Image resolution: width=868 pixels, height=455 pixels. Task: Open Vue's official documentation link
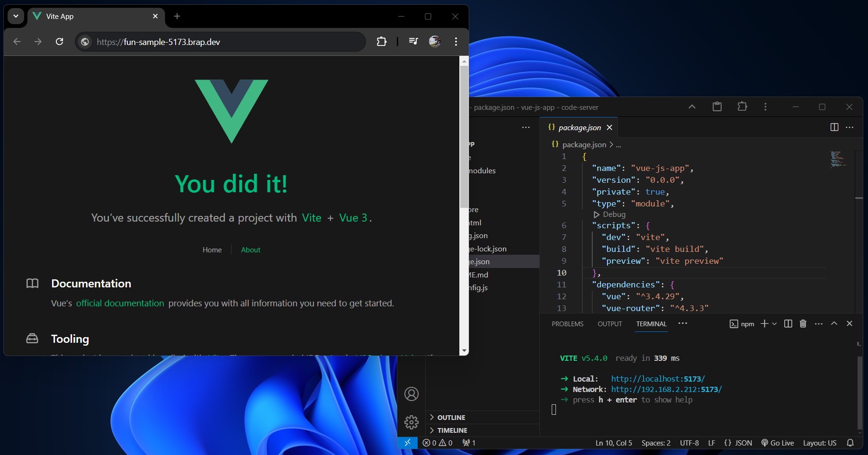point(120,303)
